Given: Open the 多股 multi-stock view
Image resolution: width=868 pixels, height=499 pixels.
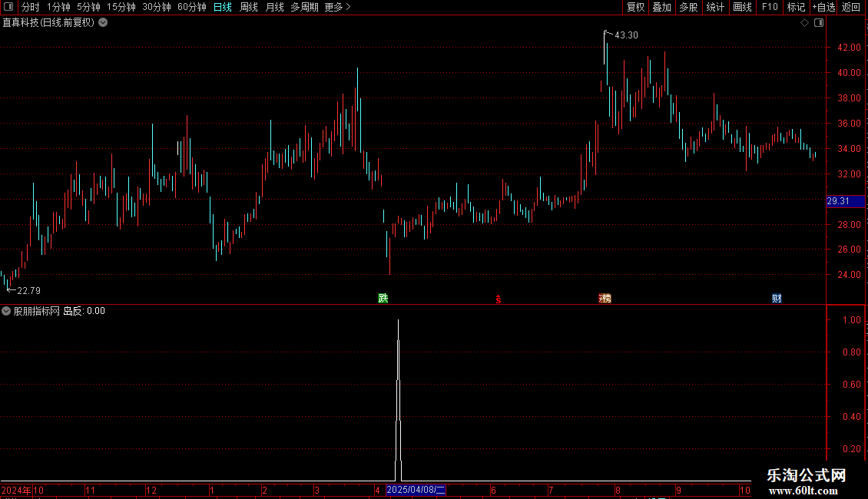Looking at the screenshot, I should tap(689, 7).
